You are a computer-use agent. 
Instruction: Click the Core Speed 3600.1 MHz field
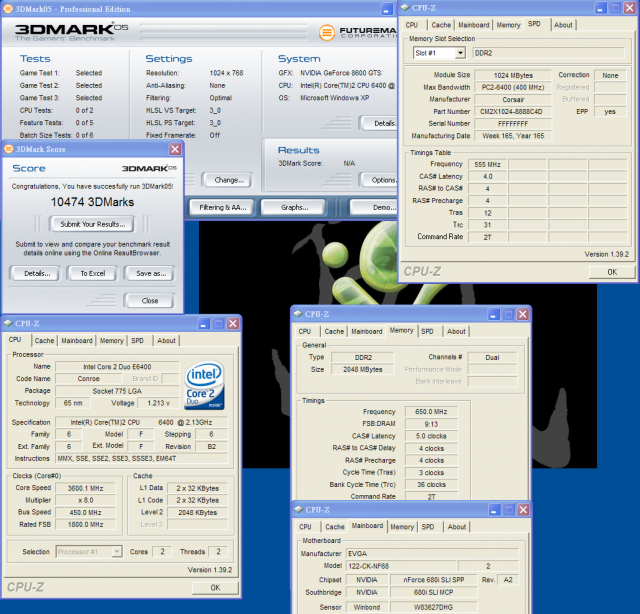[x=86, y=488]
